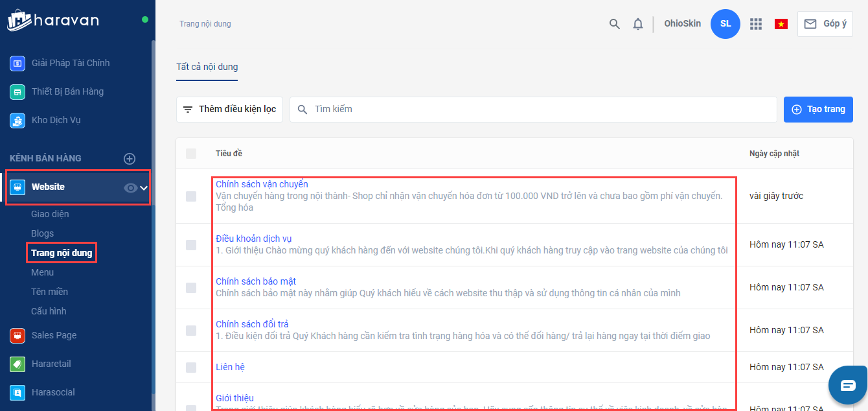
Task: Open Thêm điều kiện lọc filter dropdown
Action: pyautogui.click(x=229, y=110)
